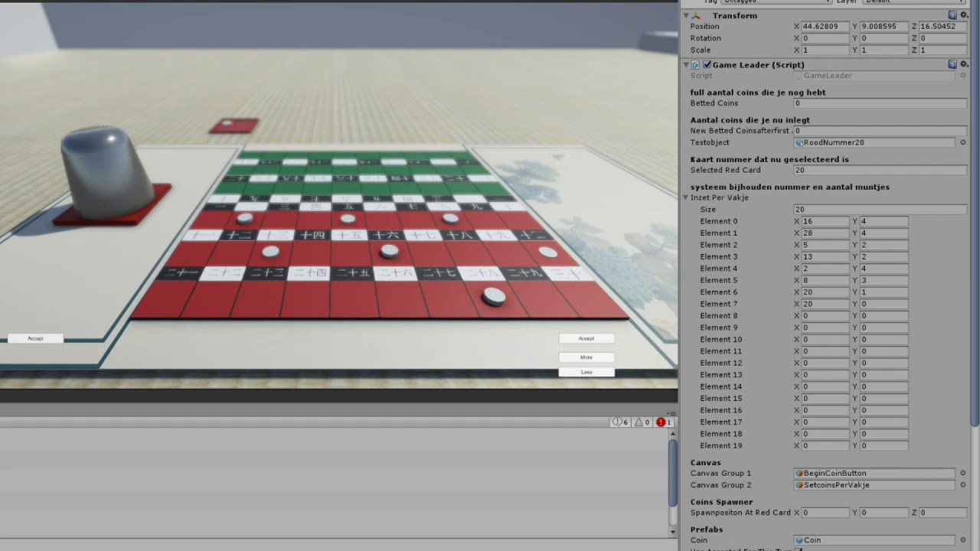The image size is (980, 551).
Task: Click left Accept button in game view
Action: (35, 338)
